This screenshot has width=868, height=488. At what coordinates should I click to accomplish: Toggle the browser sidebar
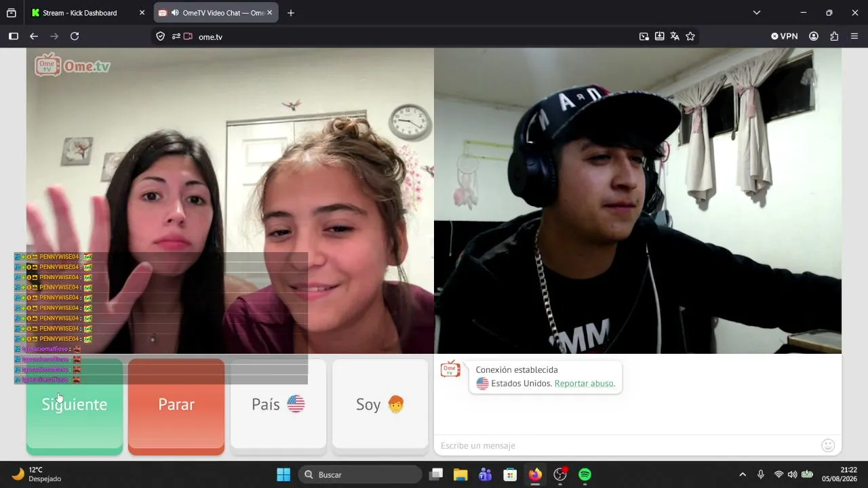tap(13, 37)
